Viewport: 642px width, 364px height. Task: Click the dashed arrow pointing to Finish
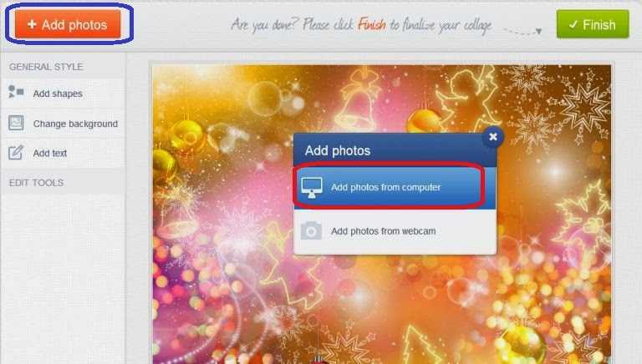(522, 32)
